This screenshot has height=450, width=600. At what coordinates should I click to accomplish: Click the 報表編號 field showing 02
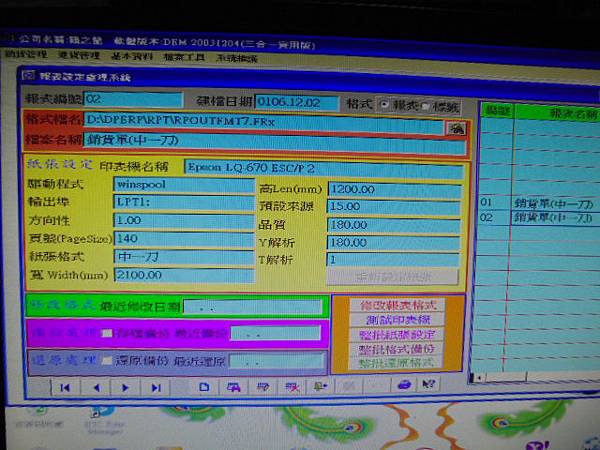tap(134, 100)
